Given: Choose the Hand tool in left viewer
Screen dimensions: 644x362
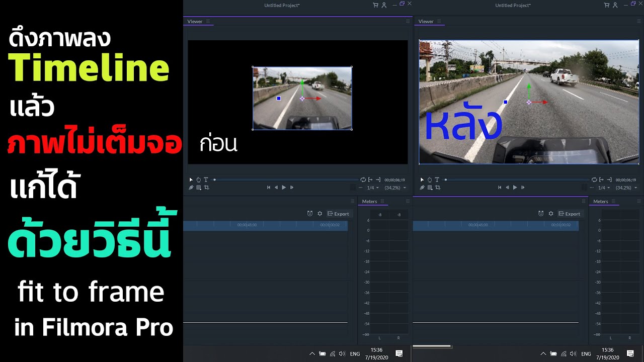Looking at the screenshot, I should click(198, 179).
